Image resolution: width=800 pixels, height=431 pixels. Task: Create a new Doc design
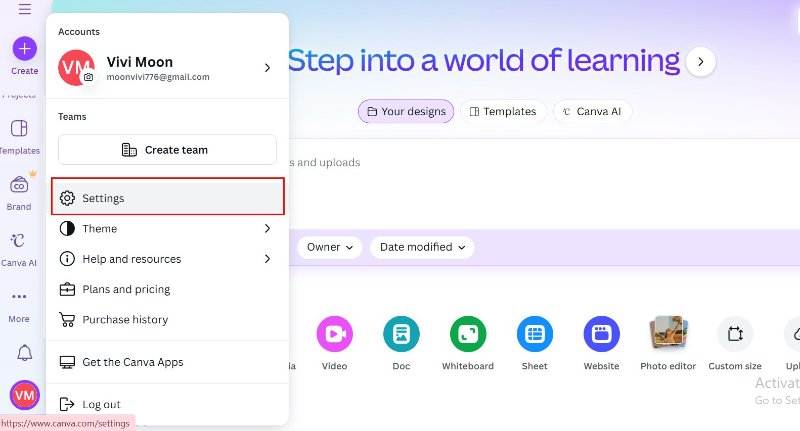click(401, 334)
